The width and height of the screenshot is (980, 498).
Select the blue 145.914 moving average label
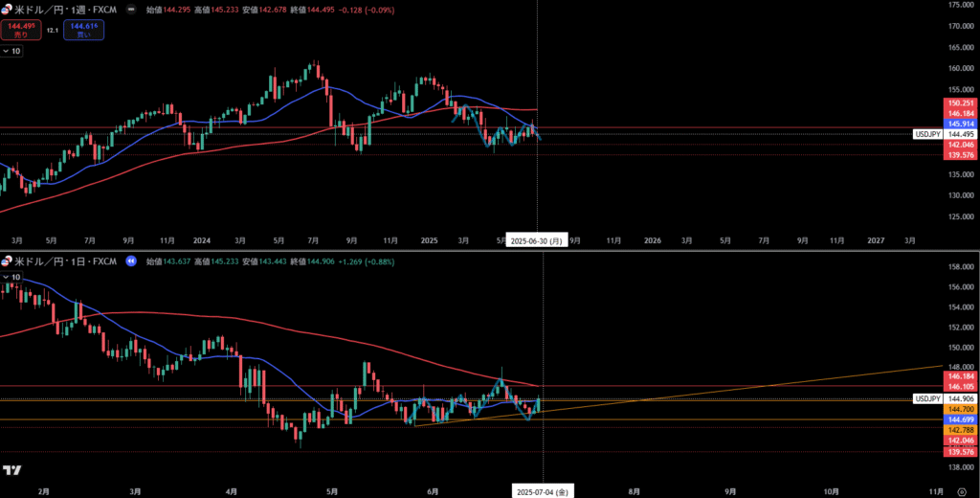click(959, 124)
